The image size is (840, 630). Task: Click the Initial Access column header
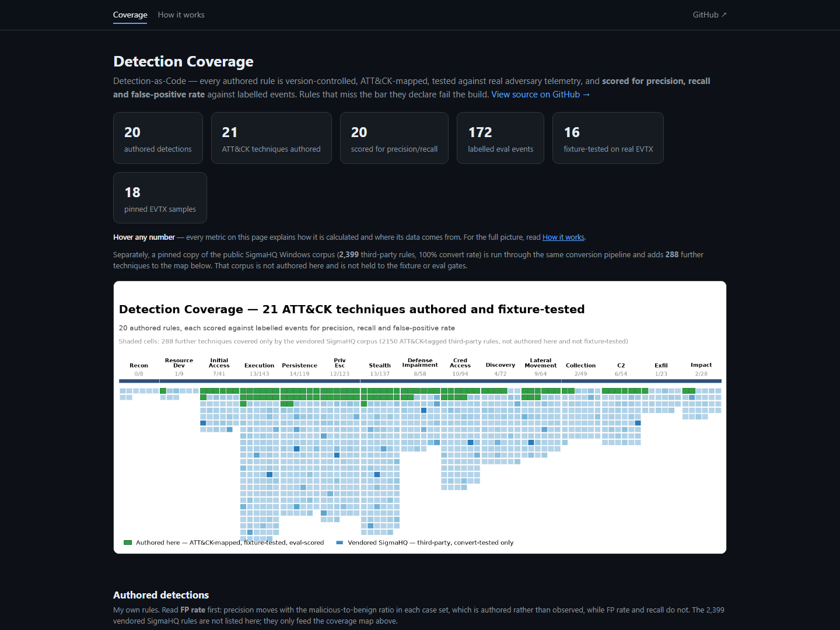[219, 363]
